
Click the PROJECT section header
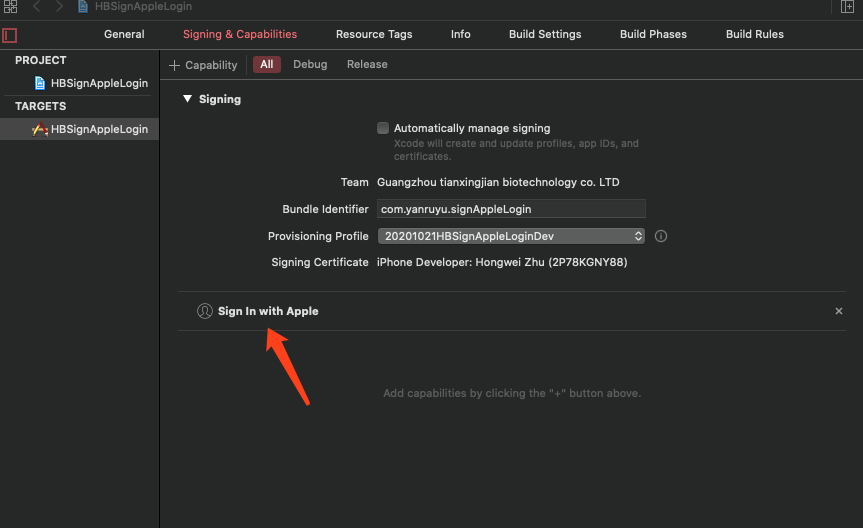[41, 60]
